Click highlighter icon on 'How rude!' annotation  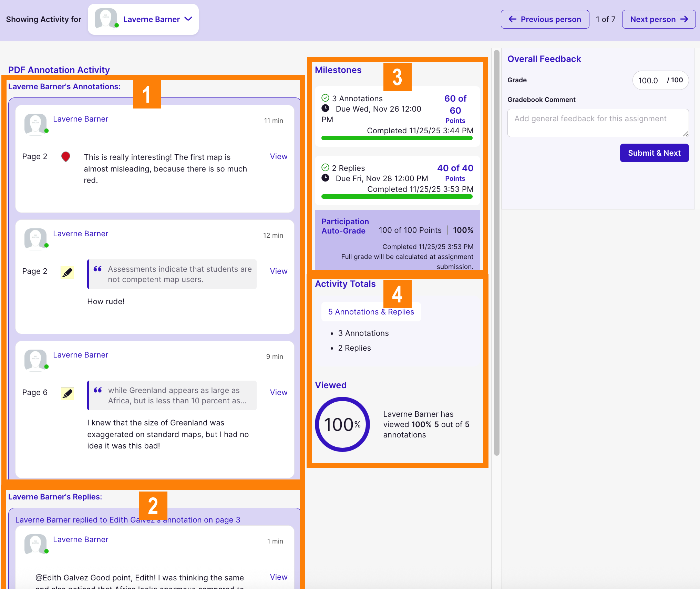point(67,272)
